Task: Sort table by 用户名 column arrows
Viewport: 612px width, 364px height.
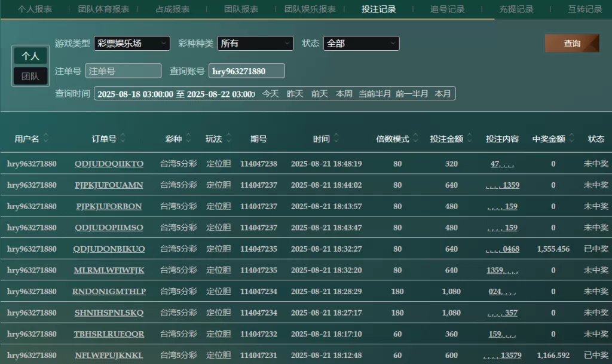Action: [x=45, y=137]
